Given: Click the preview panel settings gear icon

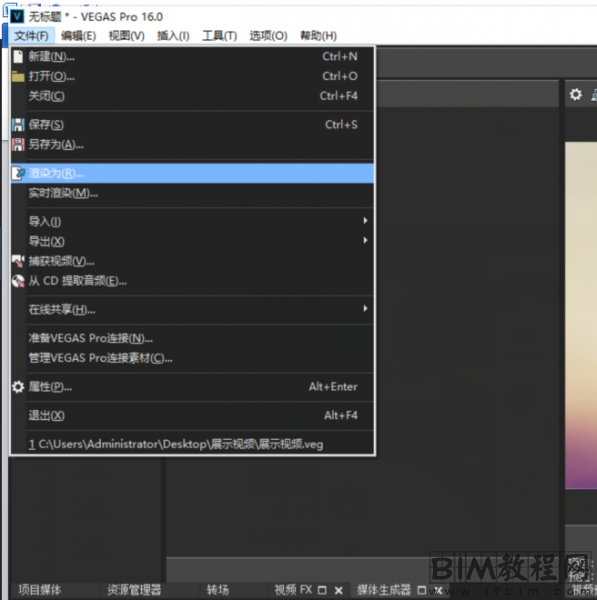Looking at the screenshot, I should (576, 94).
